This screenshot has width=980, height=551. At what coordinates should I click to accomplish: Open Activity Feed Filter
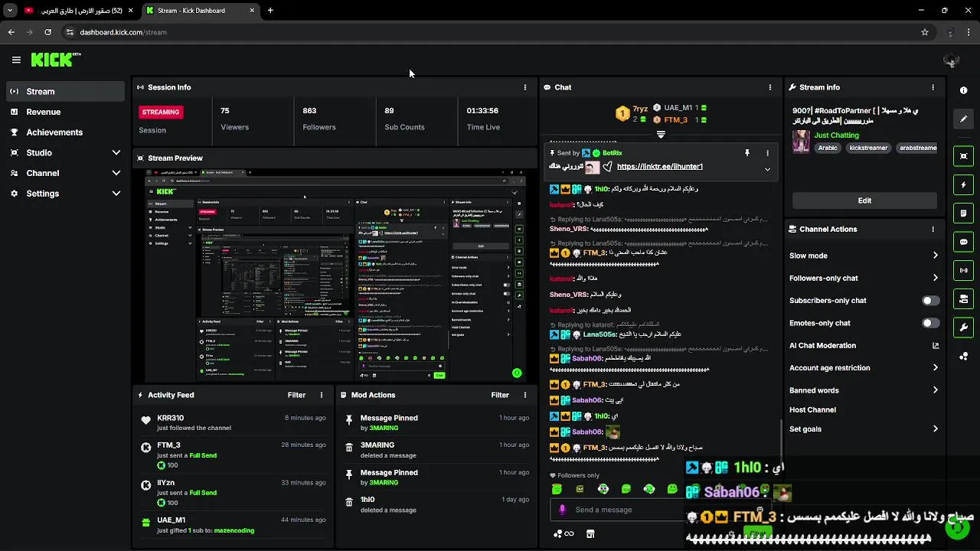tap(296, 395)
